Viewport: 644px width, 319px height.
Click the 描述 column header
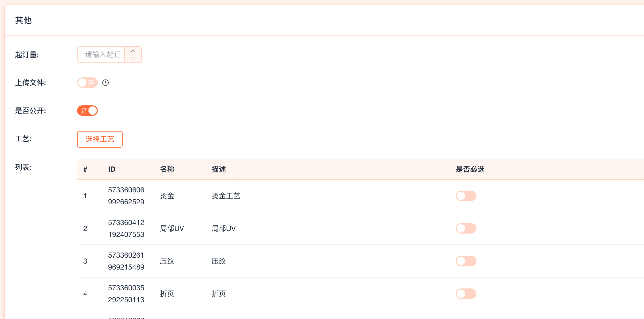[x=219, y=169]
